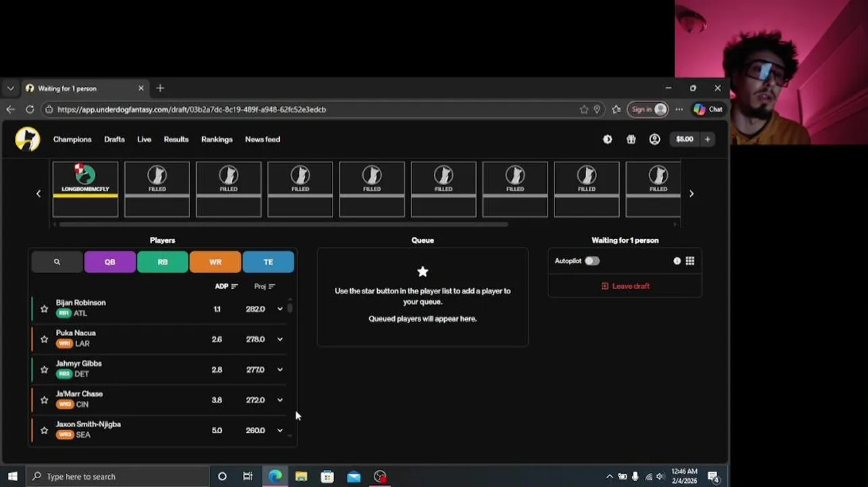Screen dimensions: 868x487
Task: Open the notifications action center
Action: pos(713,476)
